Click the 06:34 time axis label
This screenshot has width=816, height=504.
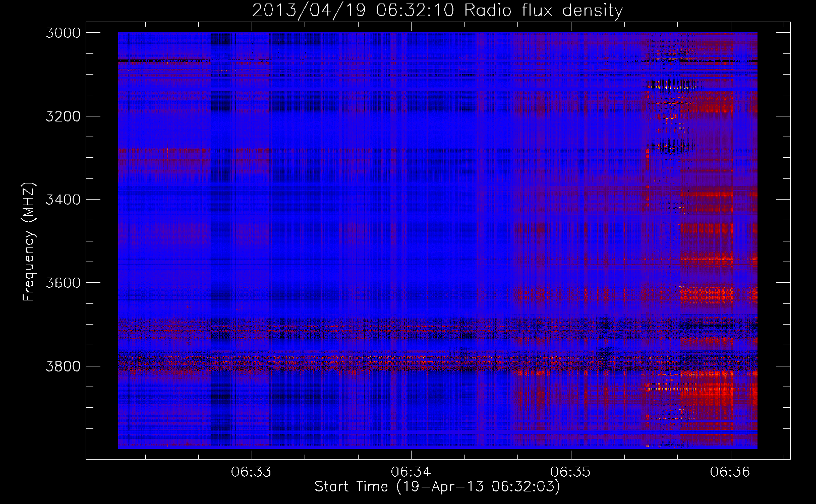(411, 472)
